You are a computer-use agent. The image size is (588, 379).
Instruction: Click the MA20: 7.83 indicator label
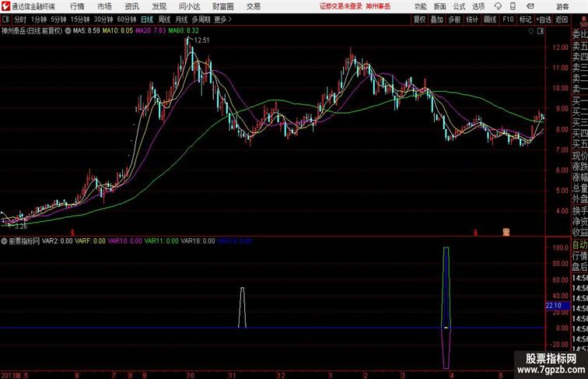click(x=150, y=31)
